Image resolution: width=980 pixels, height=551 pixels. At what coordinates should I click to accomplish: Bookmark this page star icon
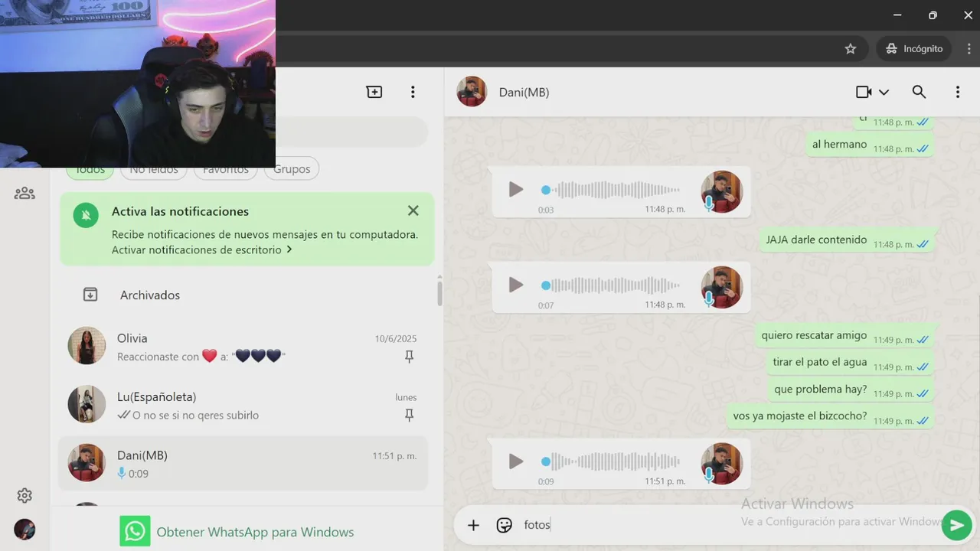[851, 48]
